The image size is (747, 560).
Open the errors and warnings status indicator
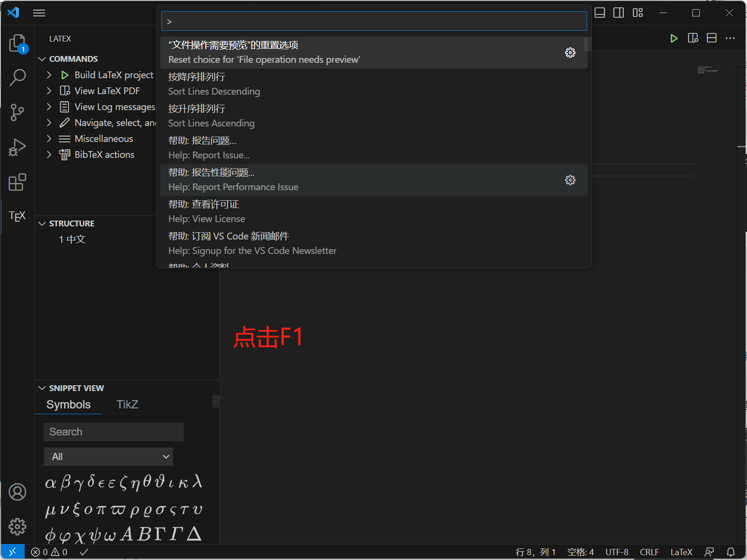(49, 552)
